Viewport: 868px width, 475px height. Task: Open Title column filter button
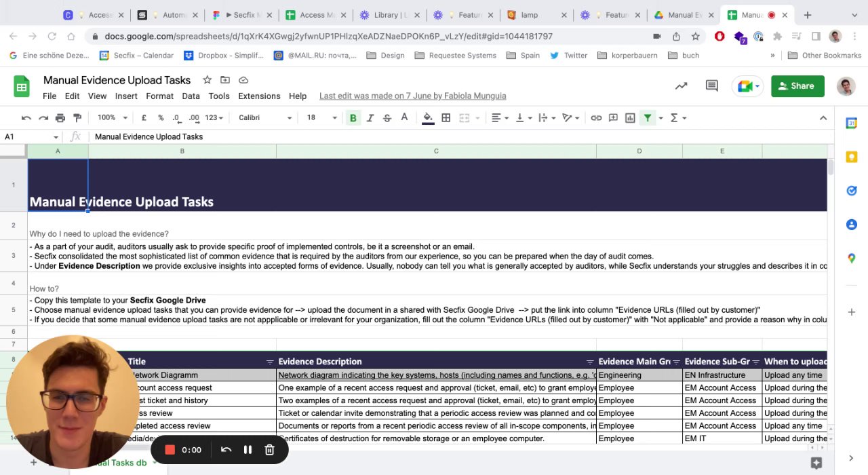pyautogui.click(x=270, y=362)
